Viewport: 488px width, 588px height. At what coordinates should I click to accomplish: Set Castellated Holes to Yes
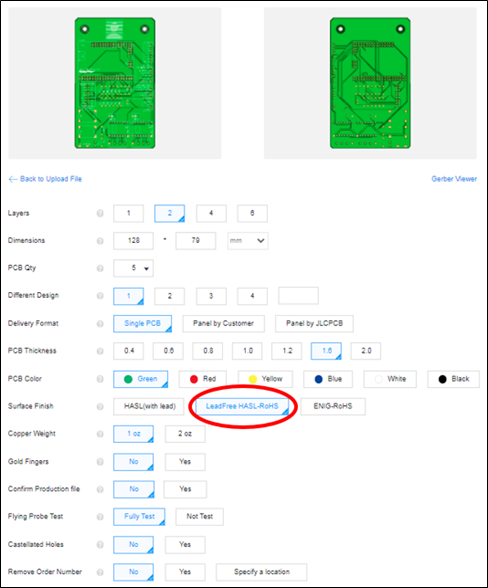[185, 545]
